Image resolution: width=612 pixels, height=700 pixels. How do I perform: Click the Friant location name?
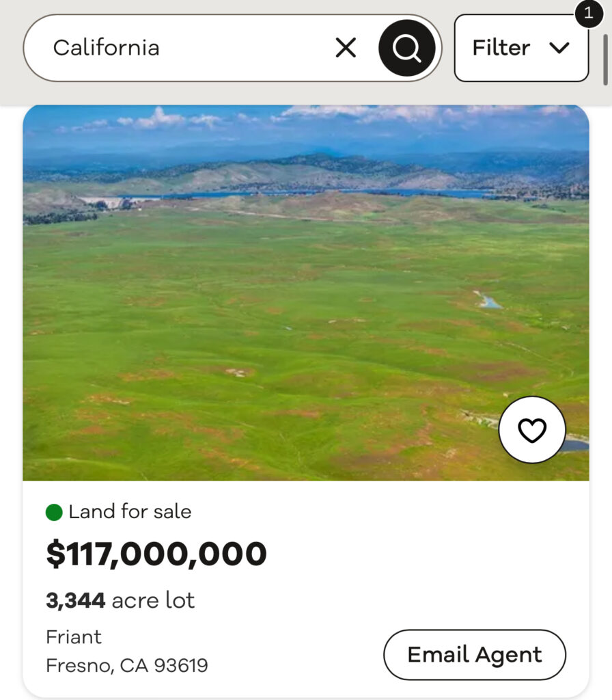click(x=74, y=637)
